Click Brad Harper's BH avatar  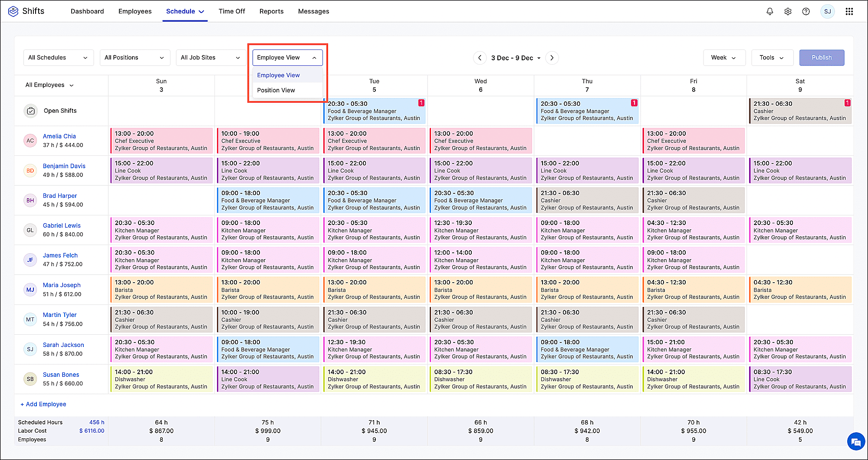(30, 200)
